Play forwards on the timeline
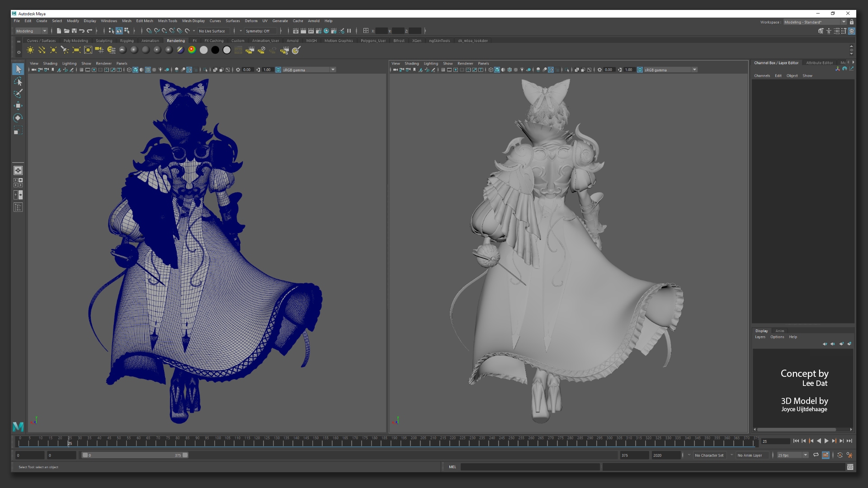868x488 pixels. [x=826, y=441]
